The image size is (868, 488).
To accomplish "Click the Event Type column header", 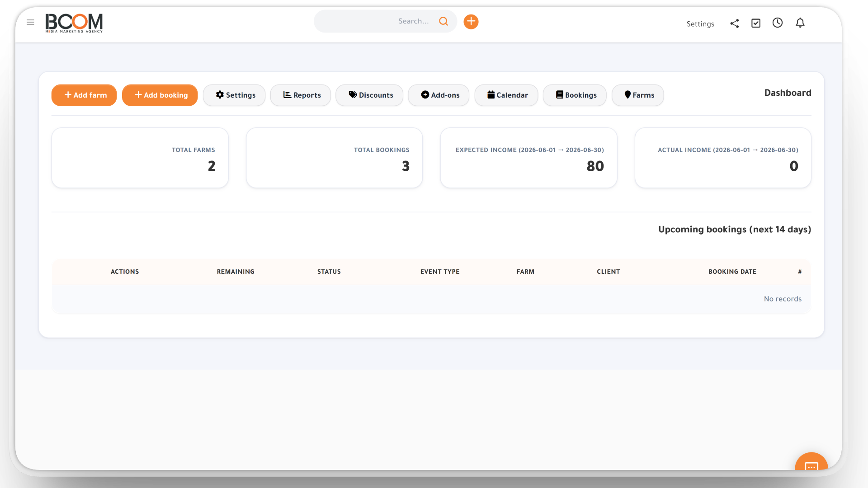I will click(x=440, y=272).
